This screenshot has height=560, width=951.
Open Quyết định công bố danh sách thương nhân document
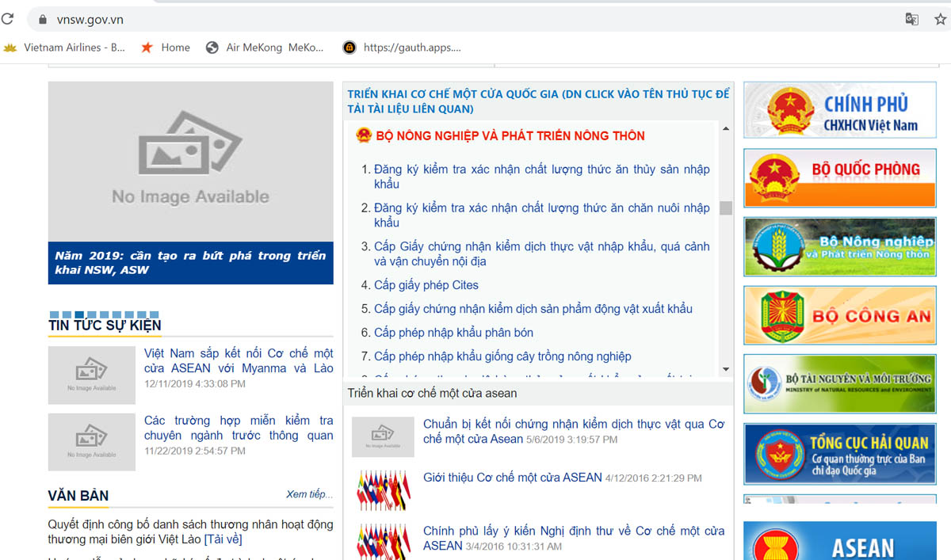point(190,532)
